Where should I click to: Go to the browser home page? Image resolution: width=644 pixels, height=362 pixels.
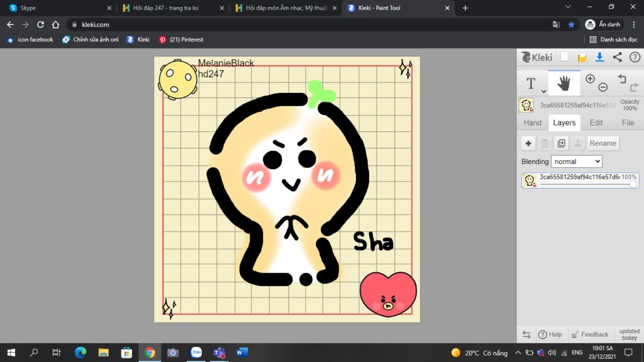pyautogui.click(x=55, y=25)
